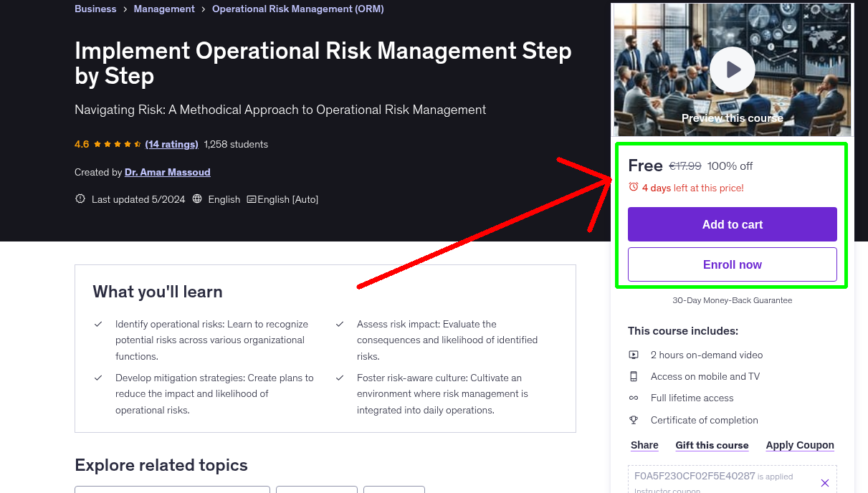
Task: Click the certificate of completion icon
Action: [634, 420]
